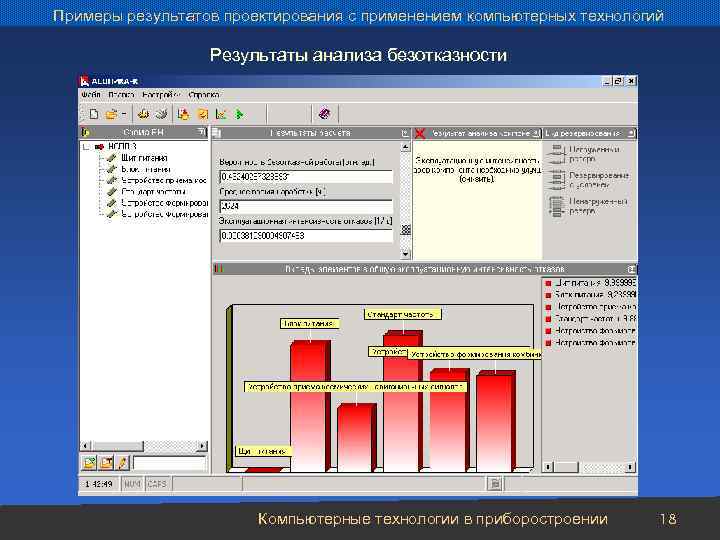The height and width of the screenshot is (540, 720).
Task: Open the Настройки menu
Action: 161,95
